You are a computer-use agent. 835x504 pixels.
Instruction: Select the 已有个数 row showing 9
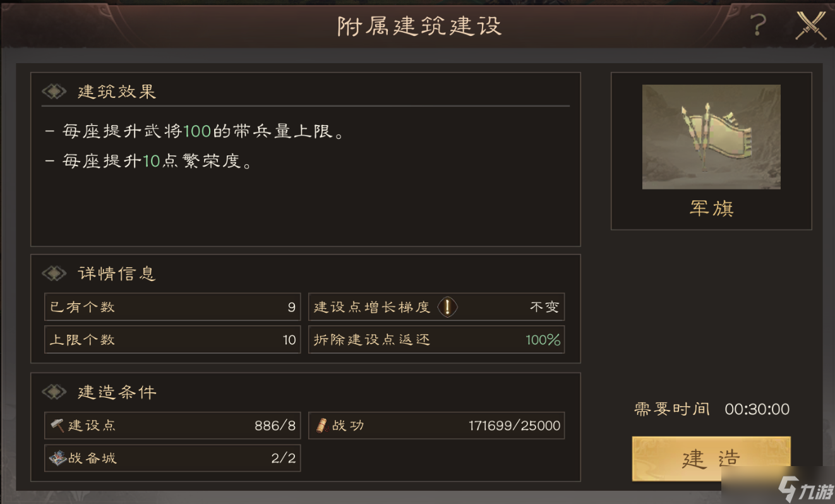click(x=172, y=307)
